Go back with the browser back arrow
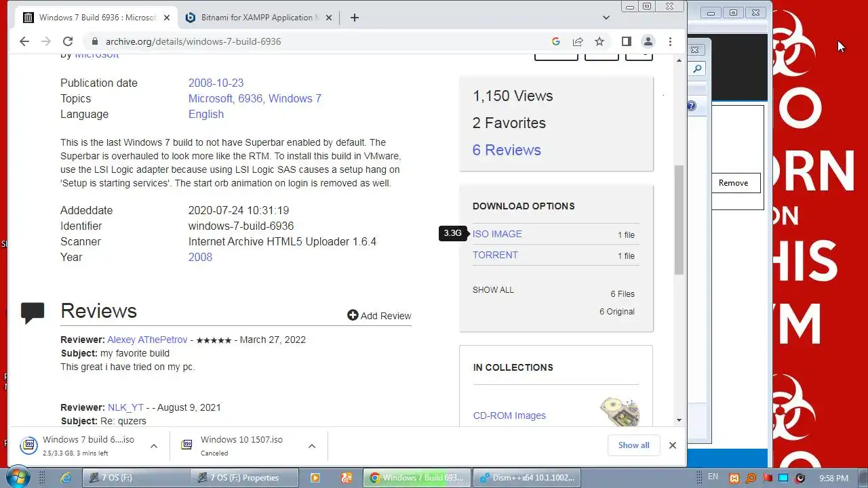Image resolution: width=868 pixels, height=488 pixels. tap(24, 41)
